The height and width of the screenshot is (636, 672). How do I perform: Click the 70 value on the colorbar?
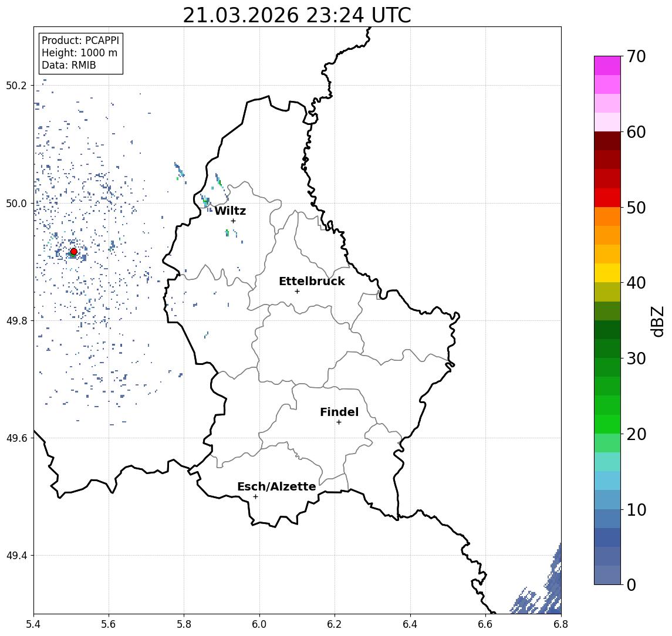coord(636,56)
